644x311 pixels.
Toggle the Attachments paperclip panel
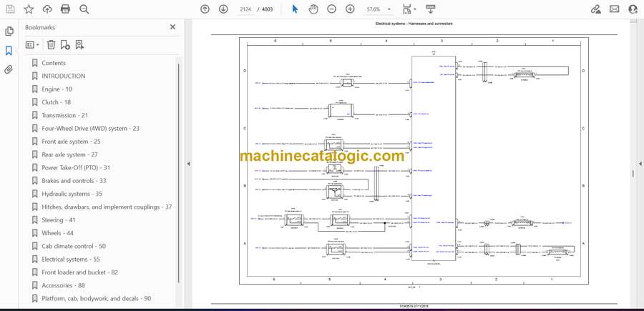9,70
